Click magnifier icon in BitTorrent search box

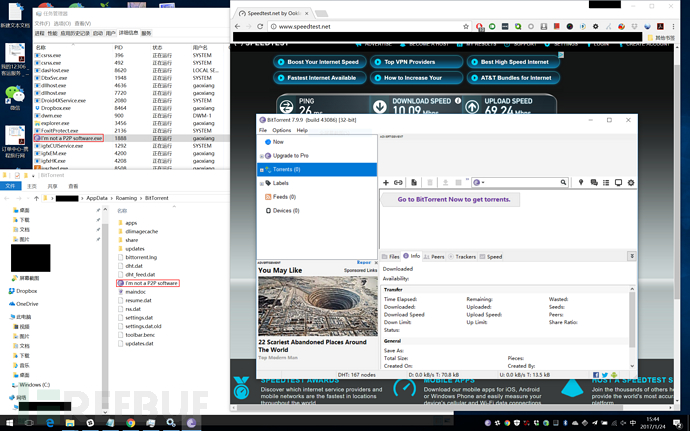563,182
